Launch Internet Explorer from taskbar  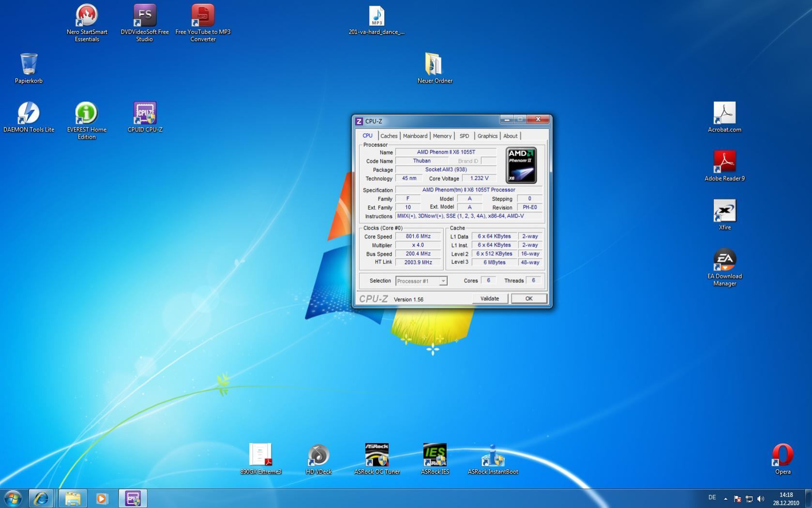point(41,498)
